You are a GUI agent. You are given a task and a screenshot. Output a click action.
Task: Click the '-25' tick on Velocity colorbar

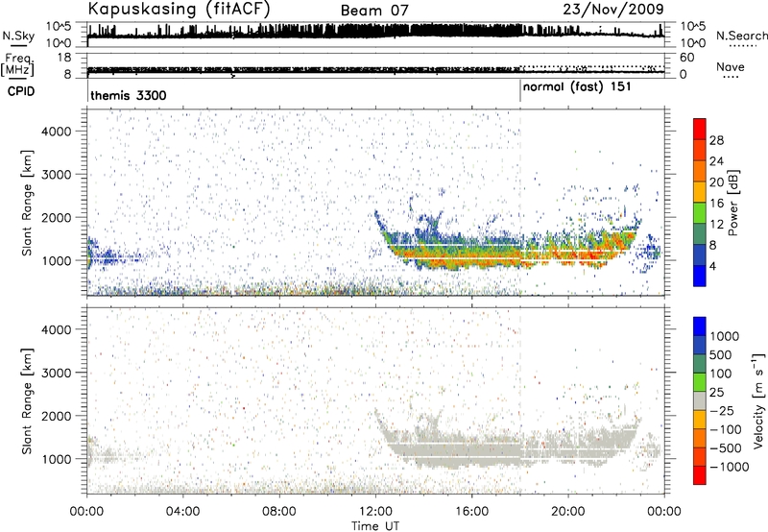click(722, 411)
